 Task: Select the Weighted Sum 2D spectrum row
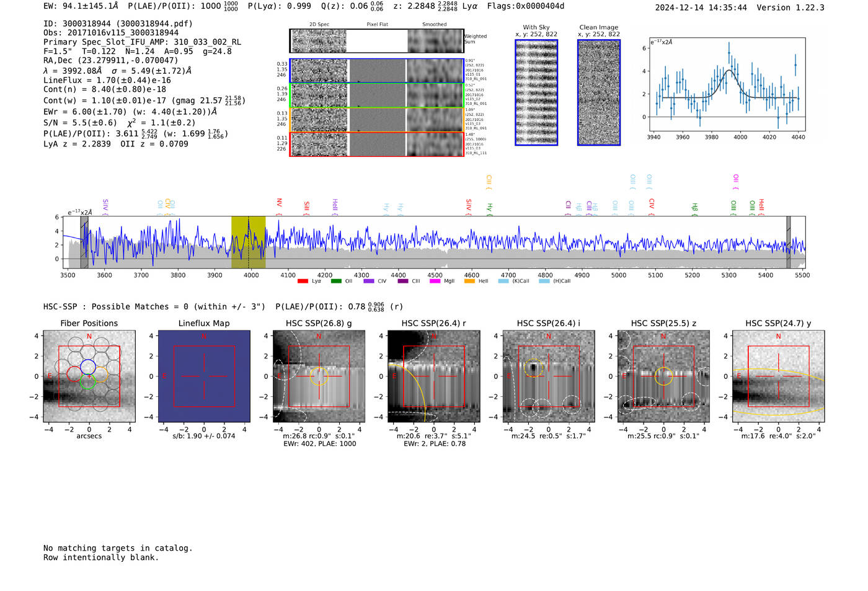click(x=376, y=41)
